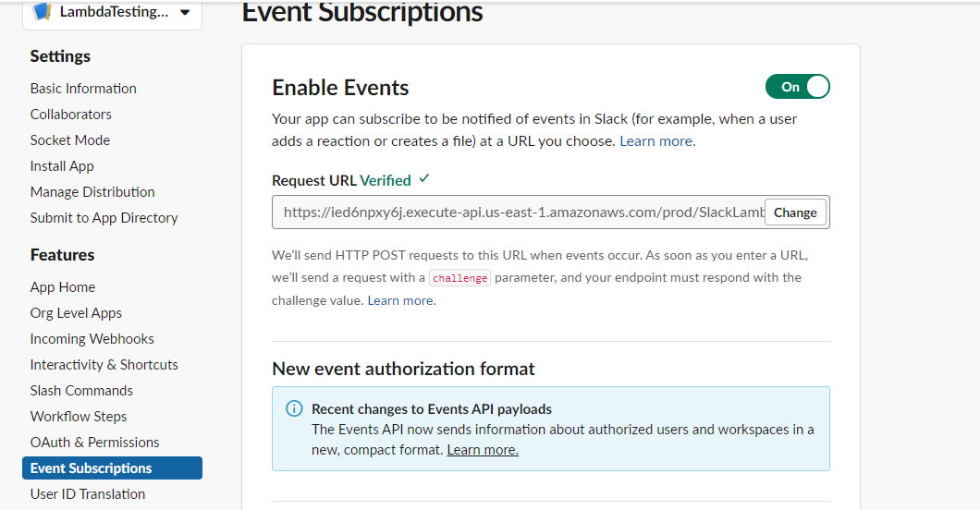Click the info icon in Events API notice
The height and width of the screenshot is (510, 980).
pyautogui.click(x=293, y=408)
